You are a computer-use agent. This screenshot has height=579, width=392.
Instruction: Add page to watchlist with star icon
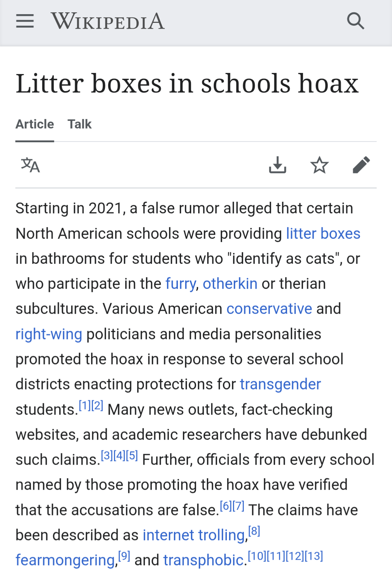(x=319, y=165)
